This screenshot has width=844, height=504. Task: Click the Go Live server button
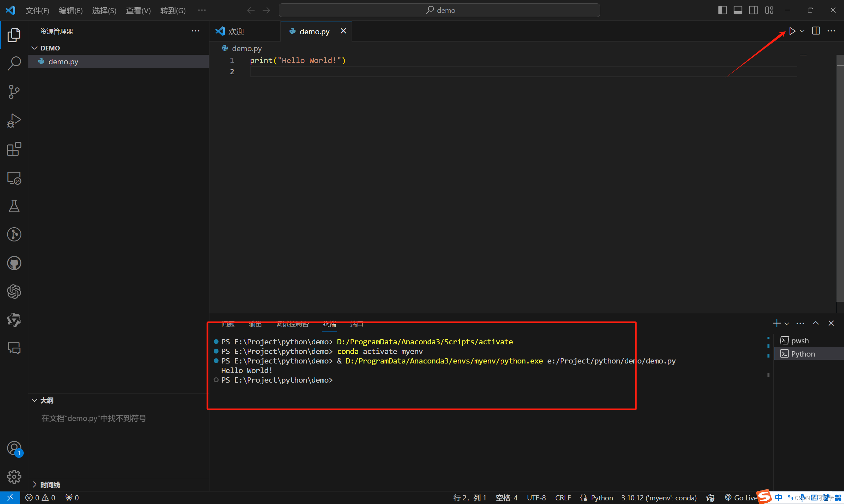(741, 498)
